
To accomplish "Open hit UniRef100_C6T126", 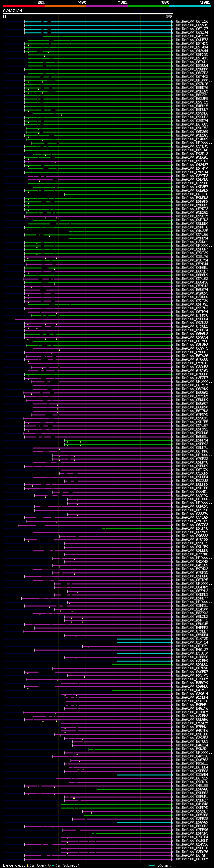I will (x=192, y=22).
